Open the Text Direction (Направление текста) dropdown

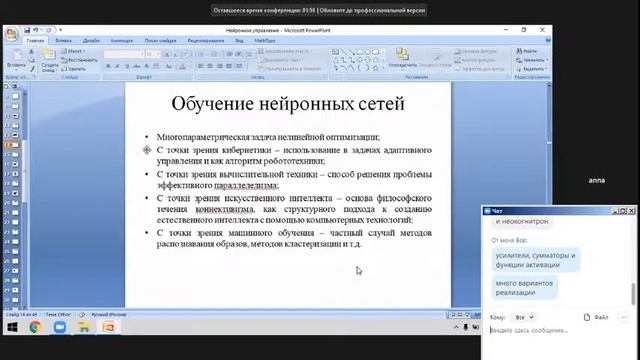point(284,51)
